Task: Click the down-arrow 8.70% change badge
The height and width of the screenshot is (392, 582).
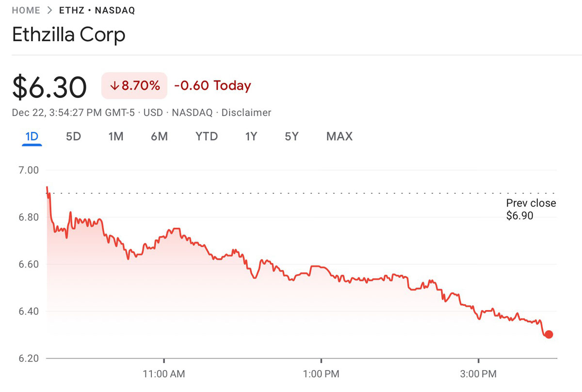Action: tap(134, 86)
